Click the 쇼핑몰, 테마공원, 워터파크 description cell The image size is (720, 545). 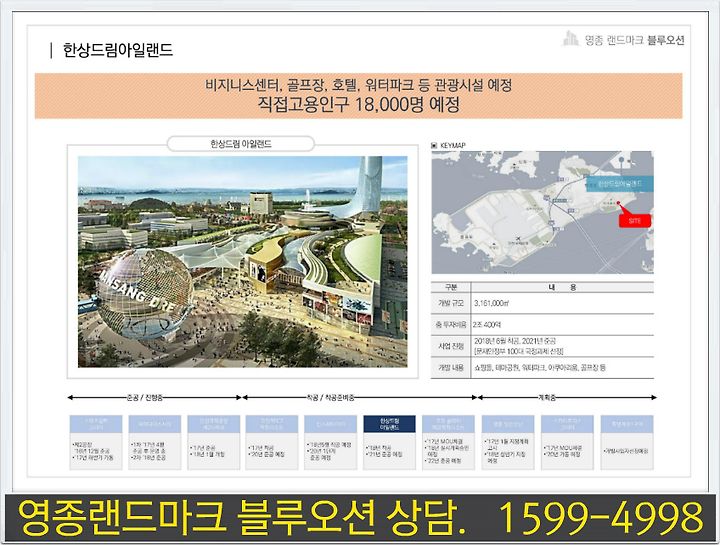pos(540,368)
